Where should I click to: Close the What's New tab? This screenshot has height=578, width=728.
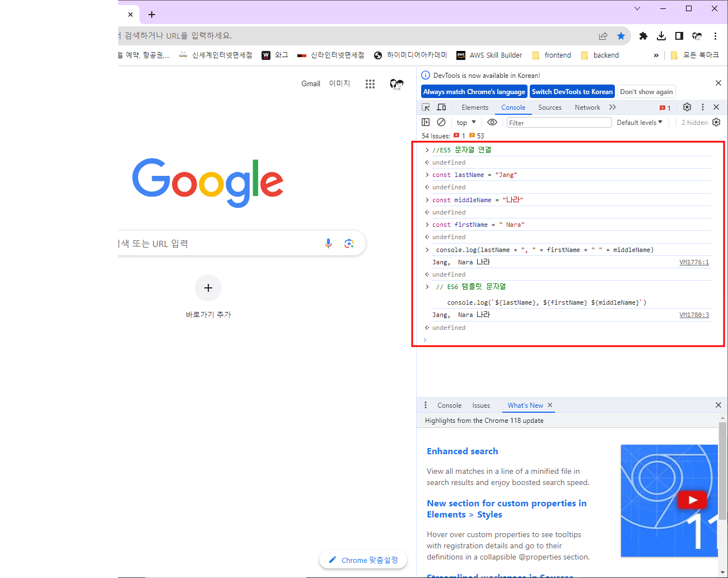(550, 405)
